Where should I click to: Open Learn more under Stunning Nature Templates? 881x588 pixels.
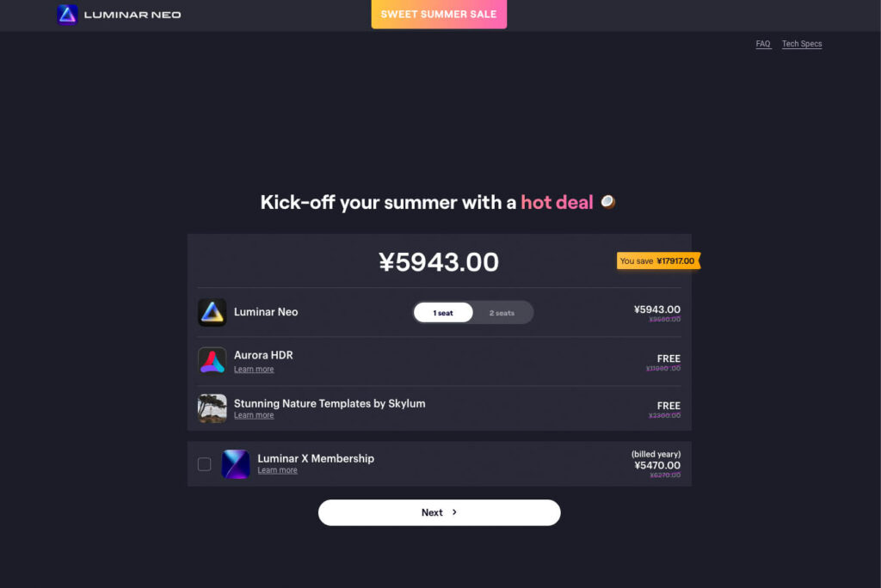(x=254, y=415)
